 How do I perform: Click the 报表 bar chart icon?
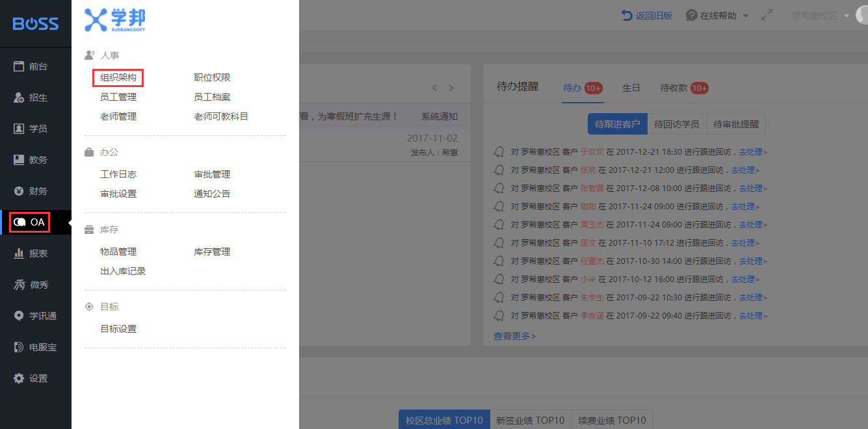coord(19,253)
